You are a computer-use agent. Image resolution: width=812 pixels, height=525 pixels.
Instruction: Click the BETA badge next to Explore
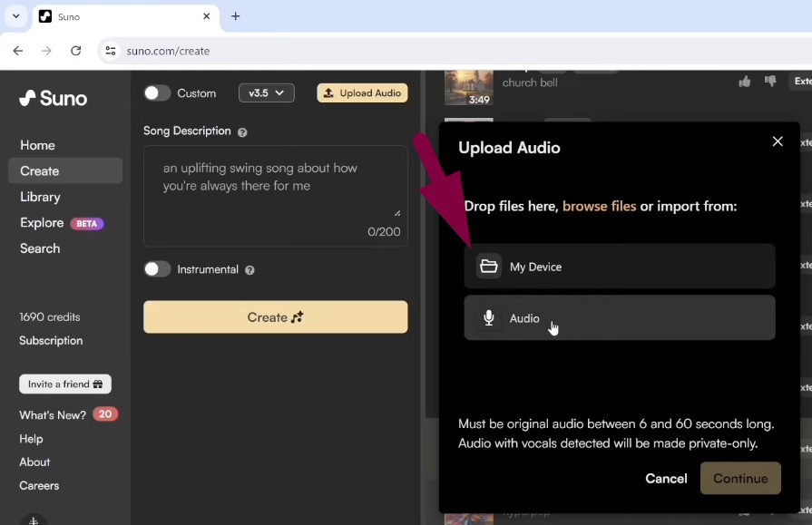click(x=87, y=224)
